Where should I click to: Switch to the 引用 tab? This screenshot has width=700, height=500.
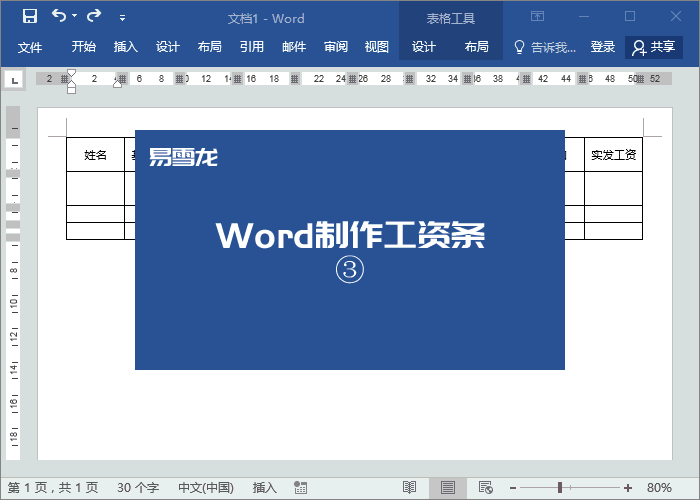pos(251,46)
